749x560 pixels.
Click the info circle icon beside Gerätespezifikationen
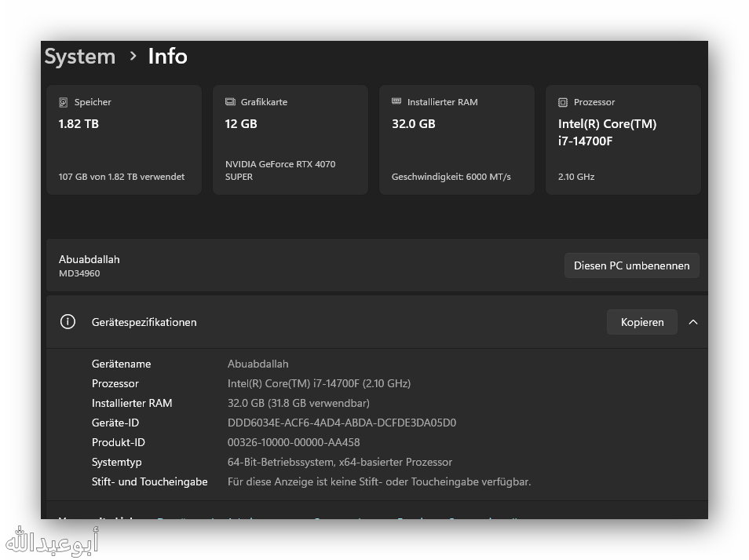click(x=68, y=321)
